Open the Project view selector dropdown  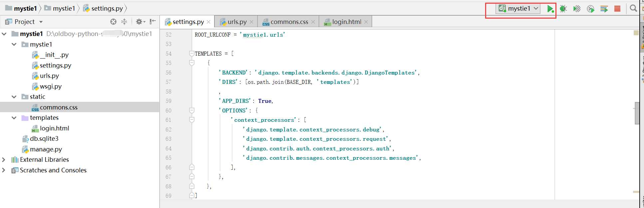(24, 22)
